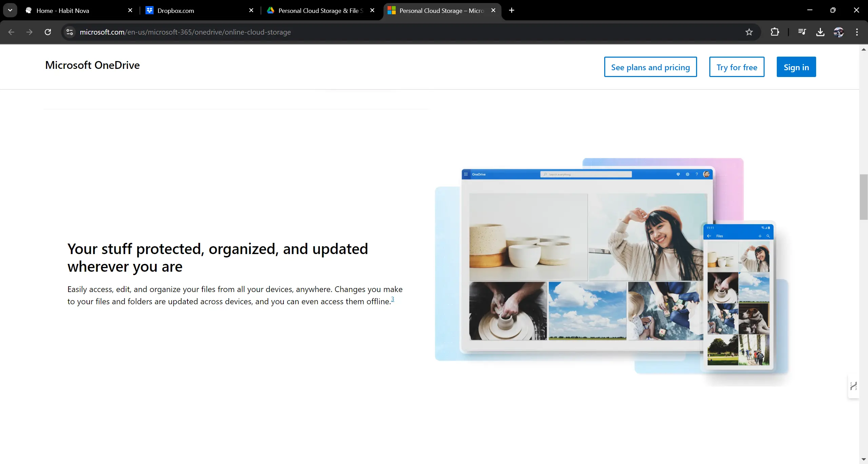Click the paragraph starting 'Easily access, edit, and organize'
The width and height of the screenshot is (868, 464).
(235, 295)
